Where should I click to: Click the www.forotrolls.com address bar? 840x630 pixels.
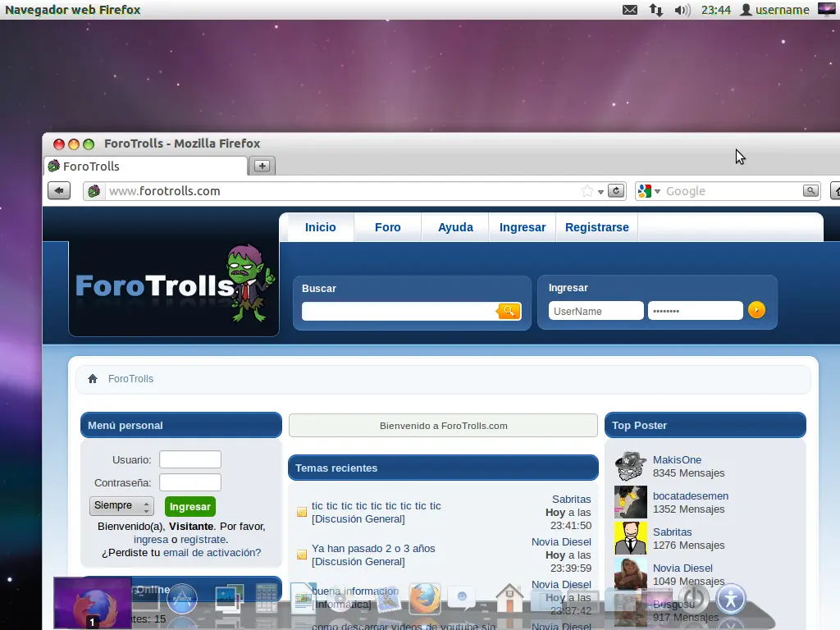point(342,190)
